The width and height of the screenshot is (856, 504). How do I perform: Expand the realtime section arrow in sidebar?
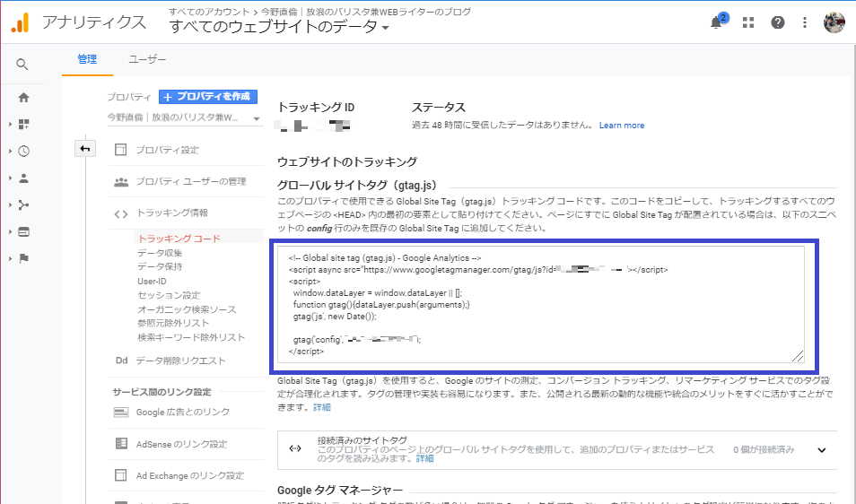point(10,151)
